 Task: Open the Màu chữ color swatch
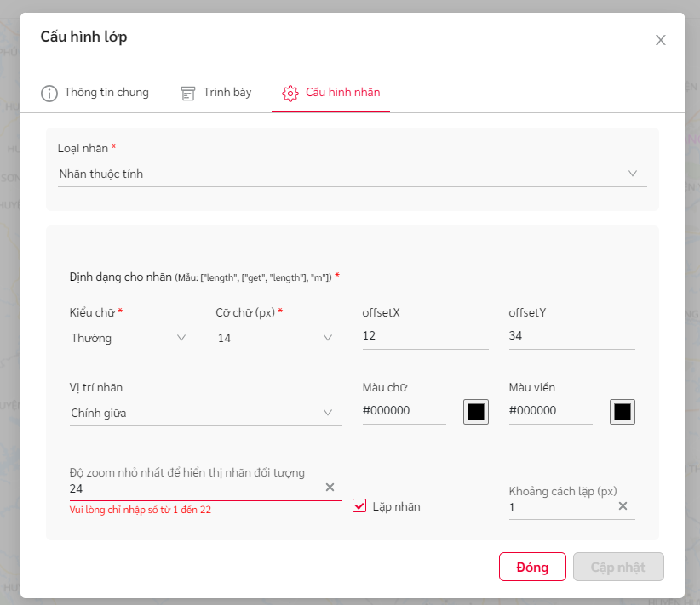(476, 412)
